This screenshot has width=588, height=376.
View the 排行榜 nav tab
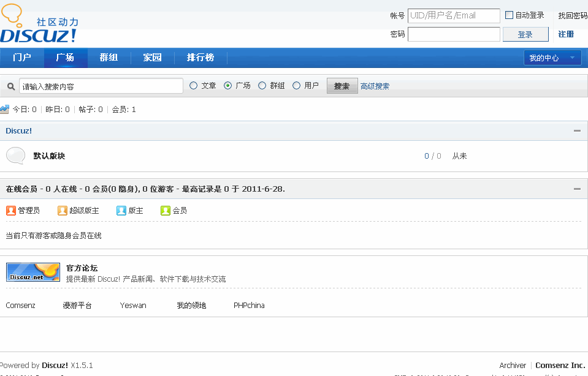[x=200, y=58]
